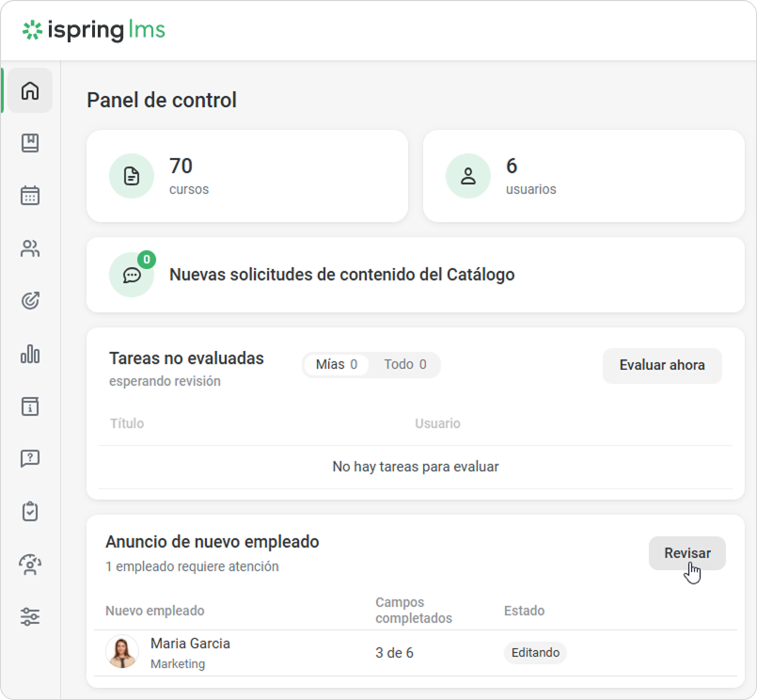The height and width of the screenshot is (700, 757).
Task: Click the "Evaluar ahora" button
Action: point(661,366)
